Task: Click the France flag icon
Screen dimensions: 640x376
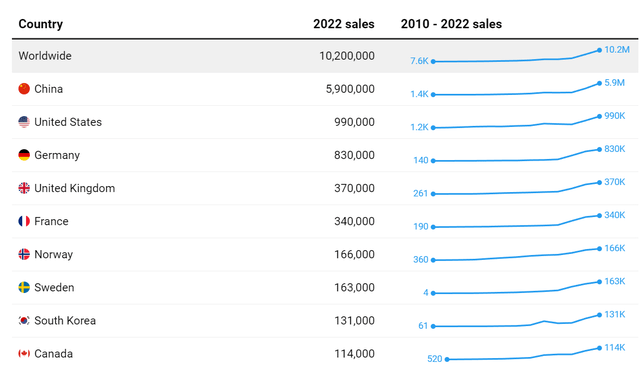Action: (24, 221)
